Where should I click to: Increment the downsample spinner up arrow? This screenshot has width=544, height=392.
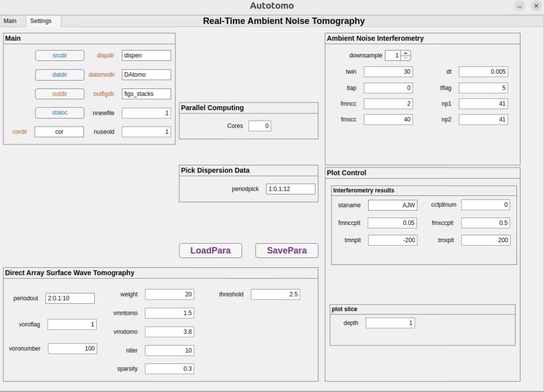(x=406, y=53)
